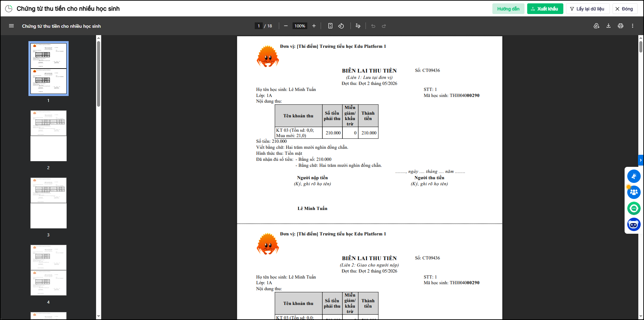This screenshot has height=320, width=644.
Task: Click the fit to page icon
Action: point(330,26)
